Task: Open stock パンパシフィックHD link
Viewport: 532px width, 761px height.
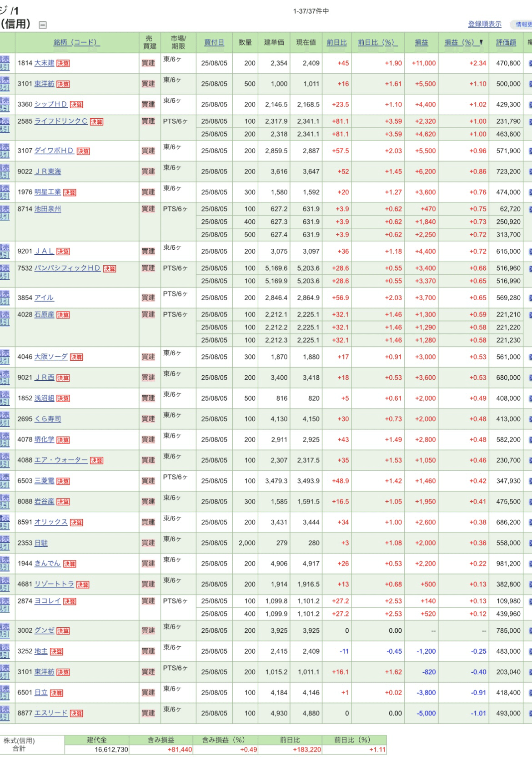Action: [67, 268]
